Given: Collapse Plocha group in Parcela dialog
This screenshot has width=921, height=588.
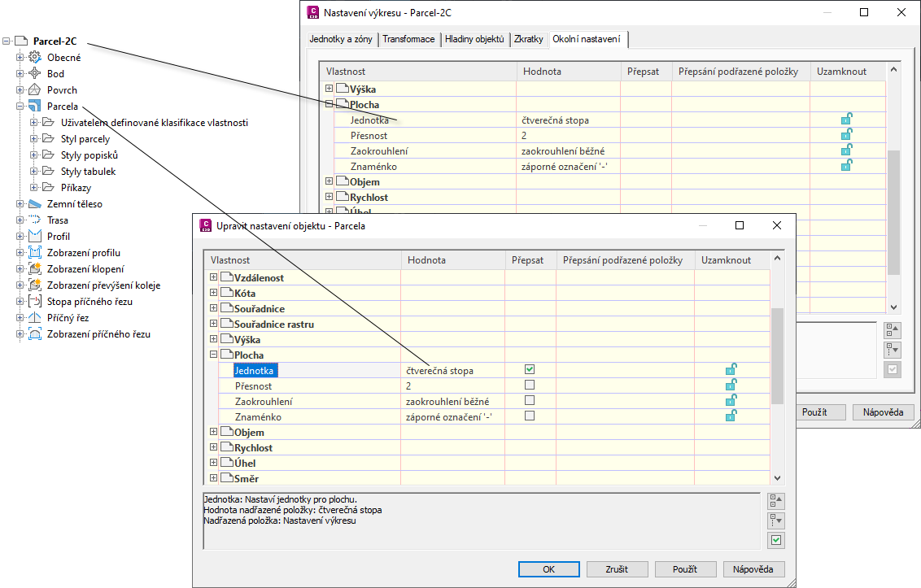Looking at the screenshot, I should [213, 355].
